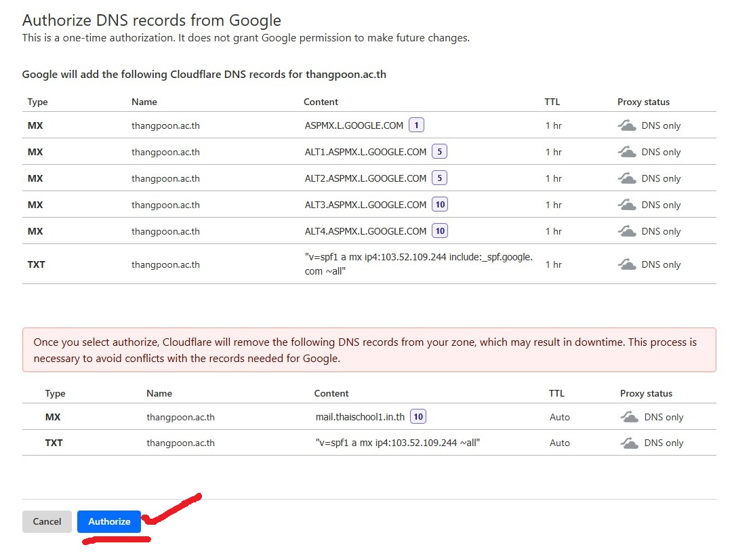Click priority badge 1 beside ASPMX.L.GOOGLE.COM
Image resolution: width=753 pixels, height=560 pixels.
coord(417,125)
